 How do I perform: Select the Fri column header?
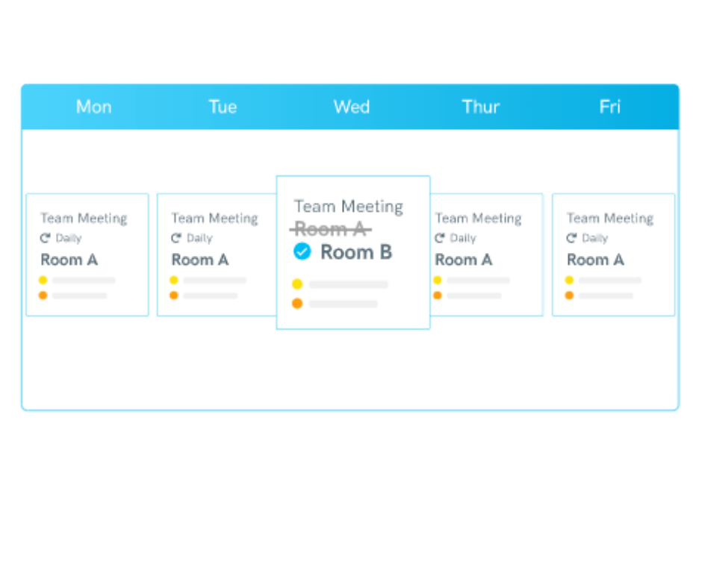pos(610,107)
